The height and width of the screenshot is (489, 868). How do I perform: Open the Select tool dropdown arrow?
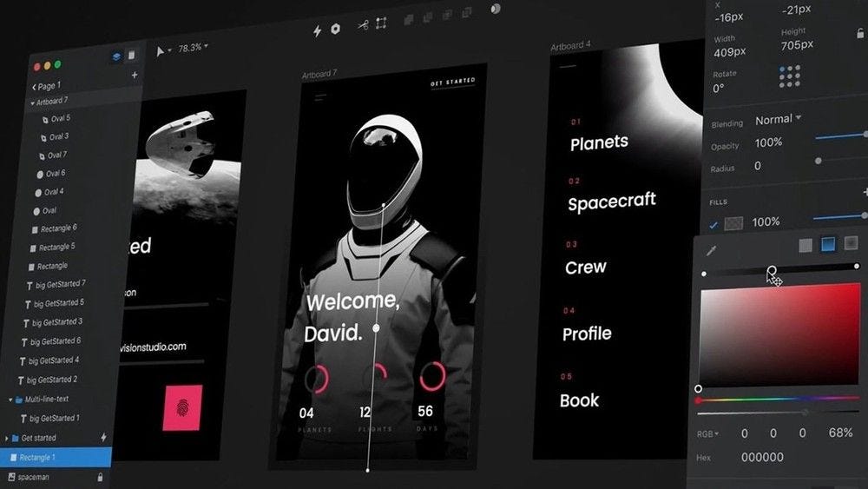tap(169, 50)
